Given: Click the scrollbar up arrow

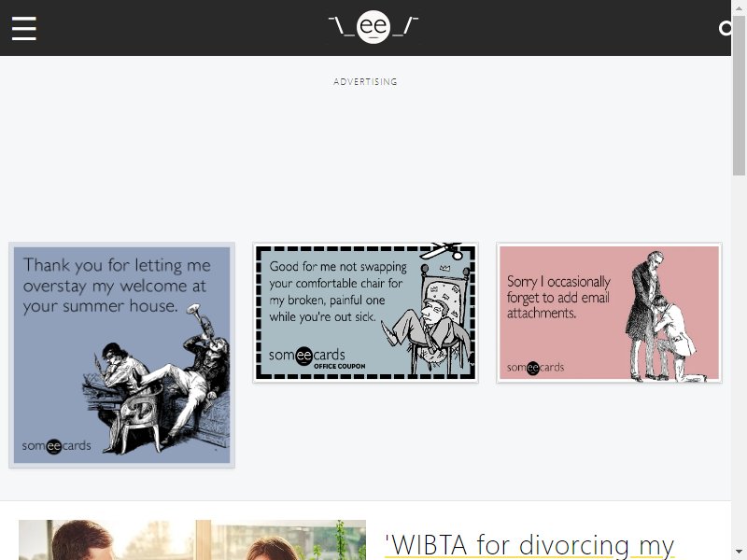Looking at the screenshot, I should tap(739, 7).
